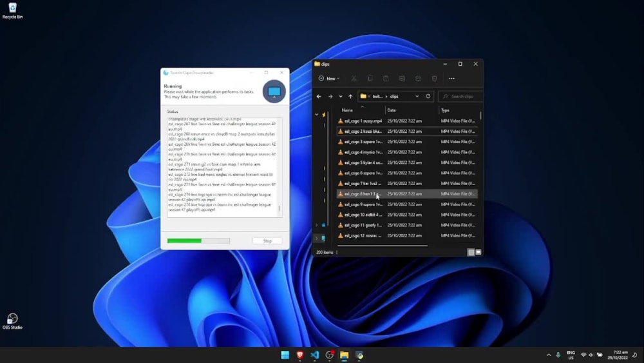Open the OBS Studio desktop shortcut

click(x=12, y=322)
